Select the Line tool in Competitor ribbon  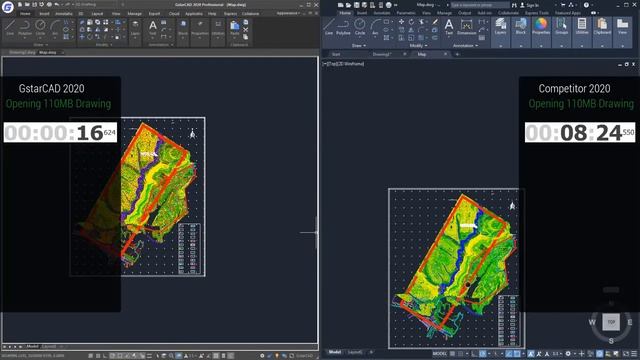coord(329,27)
